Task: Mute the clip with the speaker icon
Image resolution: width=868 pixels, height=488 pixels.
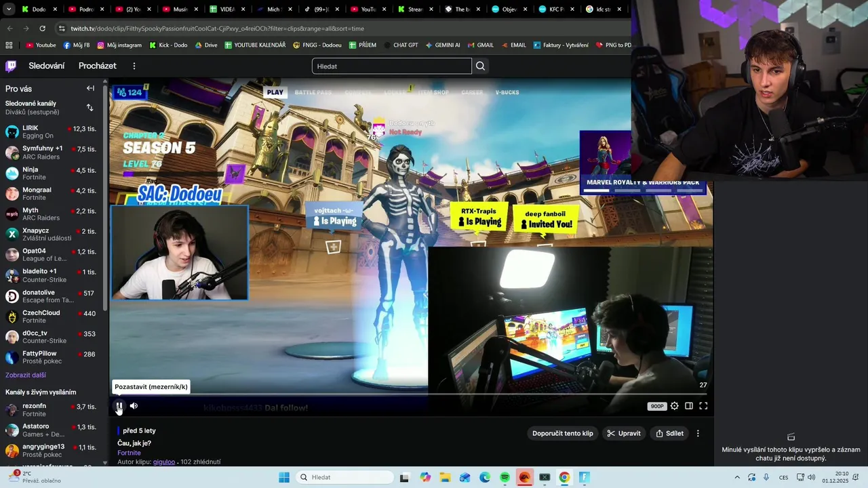Action: coord(134,406)
